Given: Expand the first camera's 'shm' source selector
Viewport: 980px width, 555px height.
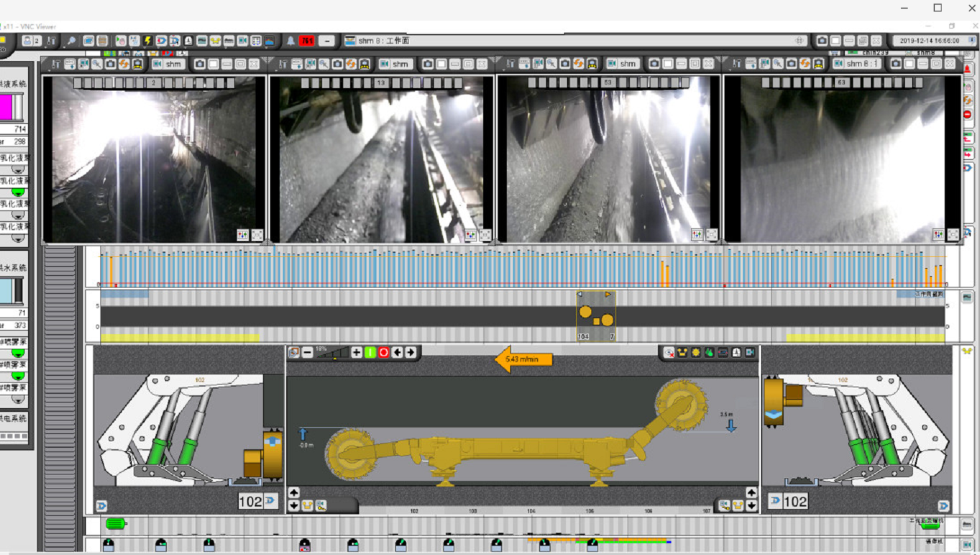Looking at the screenshot, I should tap(168, 65).
